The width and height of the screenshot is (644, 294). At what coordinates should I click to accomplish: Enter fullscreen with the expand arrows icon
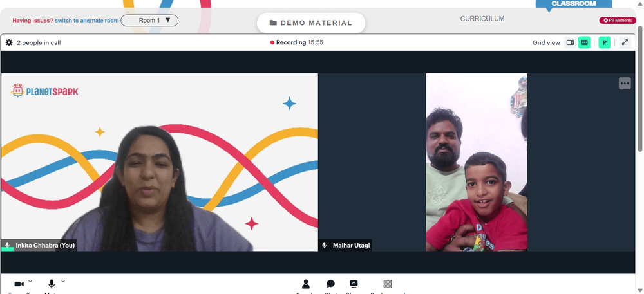(x=625, y=42)
